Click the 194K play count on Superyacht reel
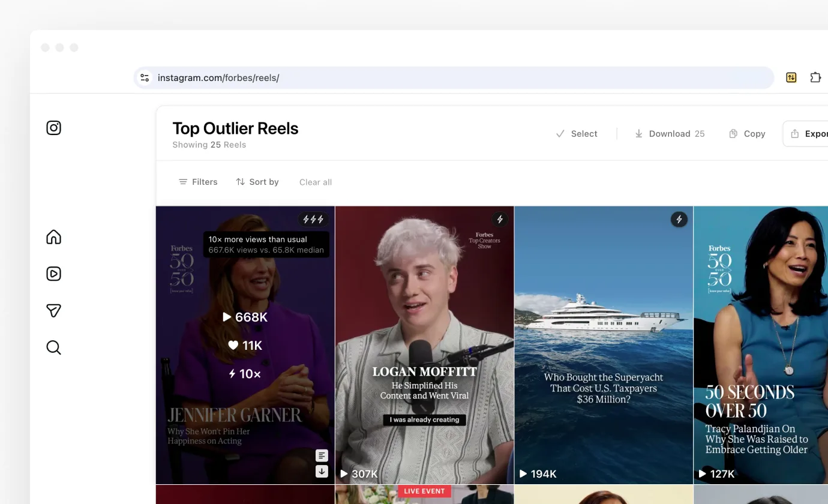Viewport: 828px width, 504px height. 538,474
